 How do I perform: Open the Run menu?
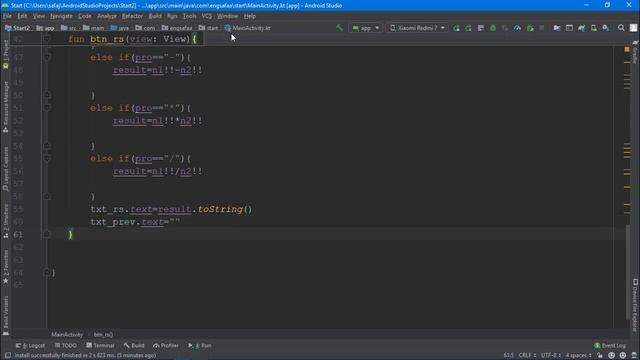tap(172, 16)
